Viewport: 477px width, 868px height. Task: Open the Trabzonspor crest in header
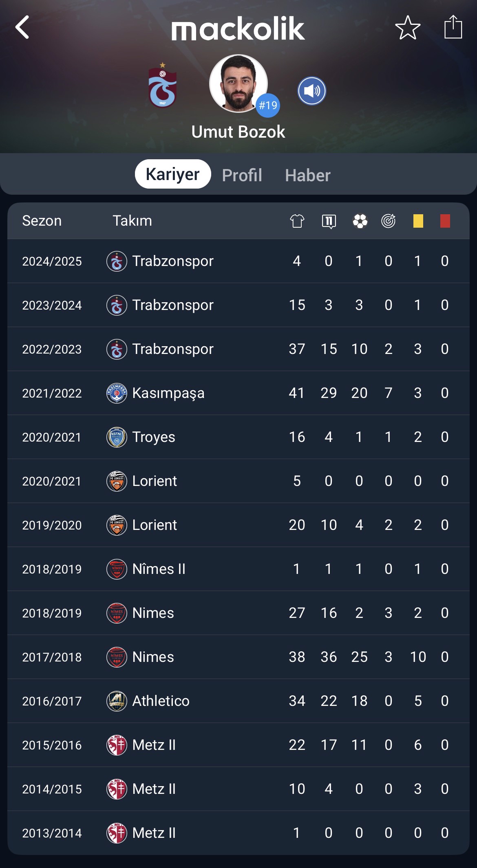click(163, 85)
